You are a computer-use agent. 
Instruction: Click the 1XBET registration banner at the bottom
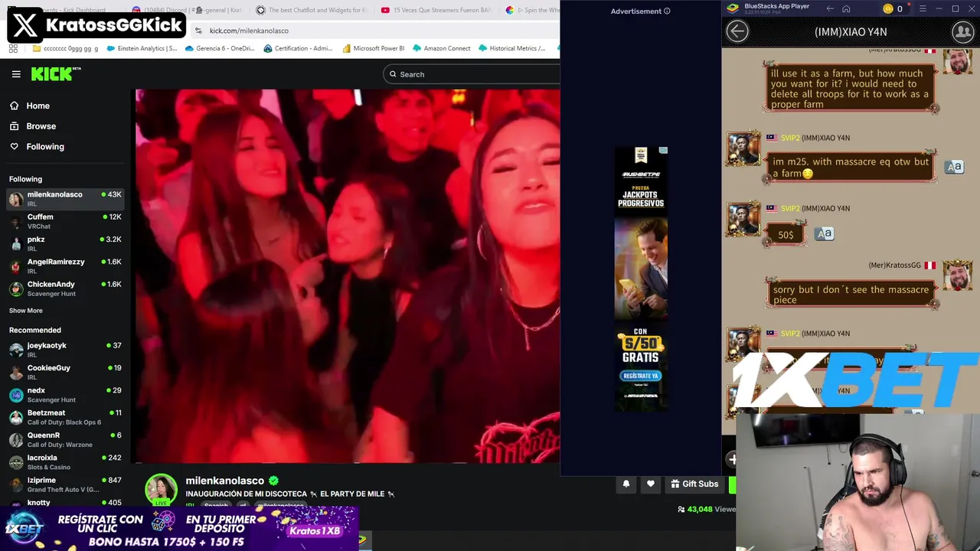[181, 528]
